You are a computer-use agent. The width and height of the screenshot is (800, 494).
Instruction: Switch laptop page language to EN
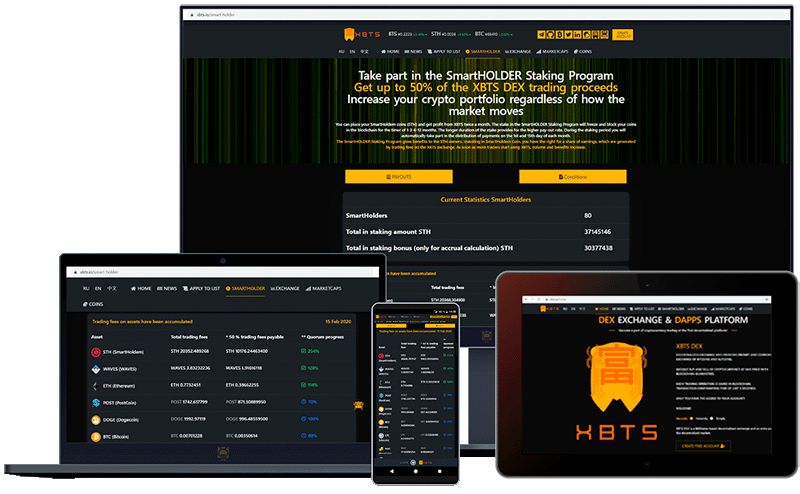(98, 288)
